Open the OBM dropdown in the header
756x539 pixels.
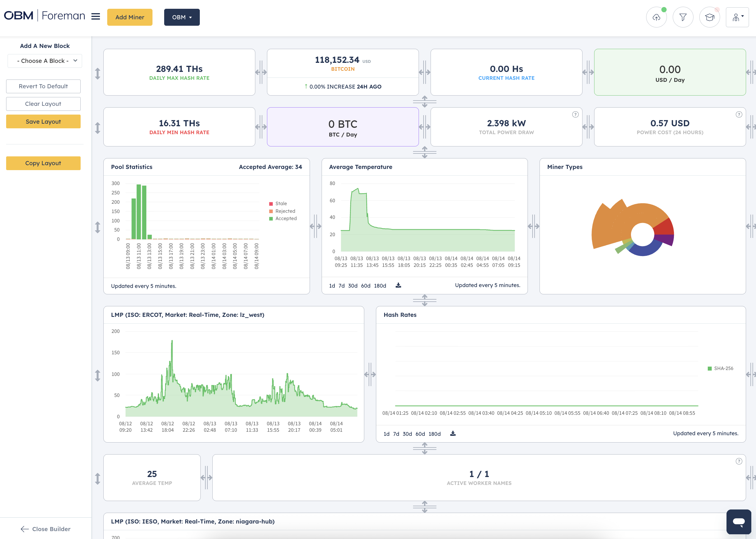pyautogui.click(x=182, y=17)
